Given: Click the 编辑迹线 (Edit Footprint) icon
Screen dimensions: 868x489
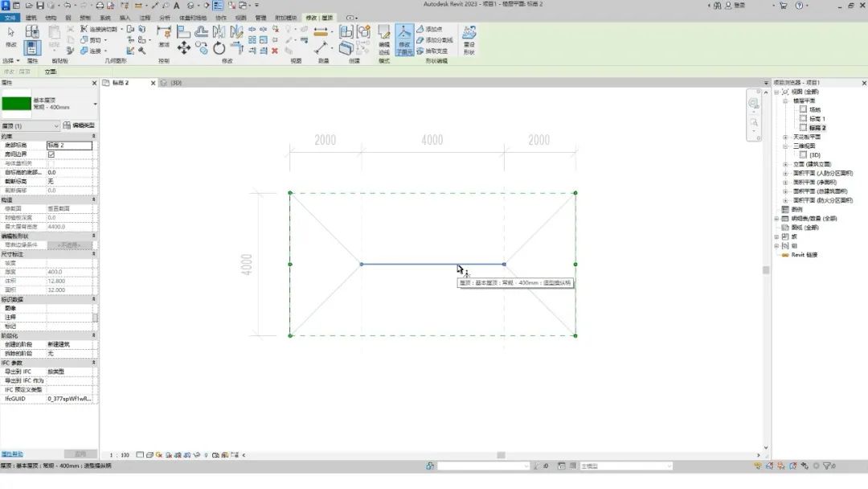Looking at the screenshot, I should (383, 38).
